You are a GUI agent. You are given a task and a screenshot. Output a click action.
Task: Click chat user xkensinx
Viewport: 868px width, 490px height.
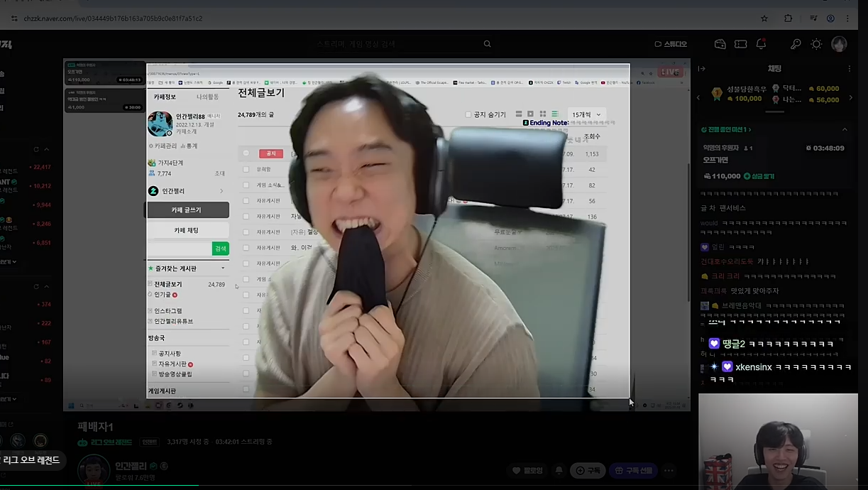[x=754, y=367]
